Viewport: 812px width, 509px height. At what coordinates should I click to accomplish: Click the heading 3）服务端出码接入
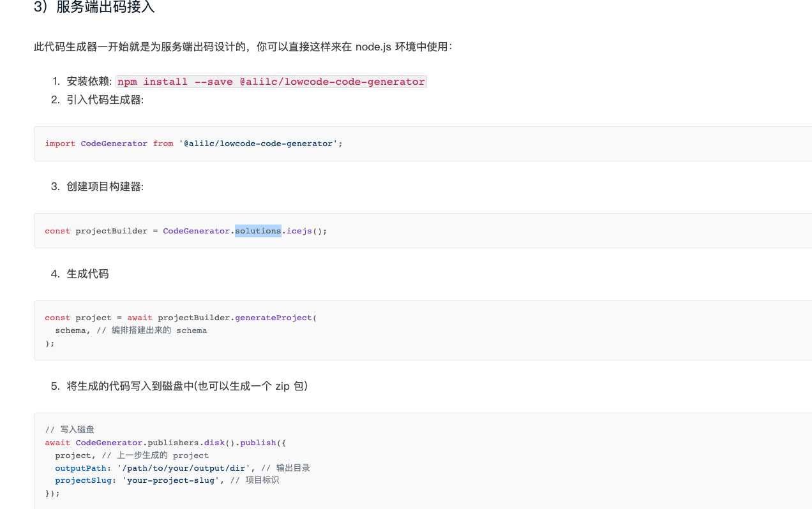tap(94, 8)
